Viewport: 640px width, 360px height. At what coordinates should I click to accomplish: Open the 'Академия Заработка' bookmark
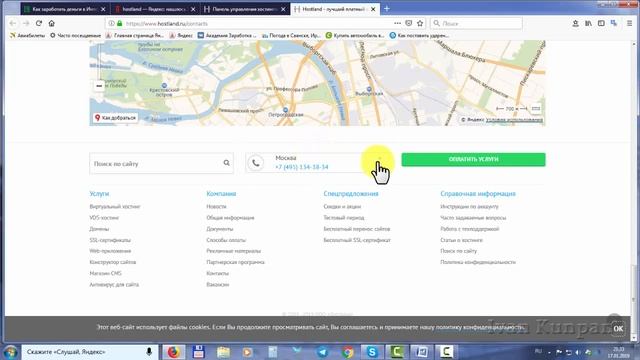coord(227,36)
